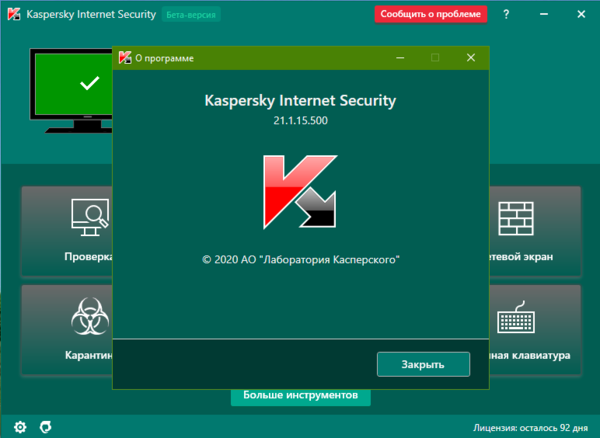Click the клавиатура tile label
Screen dimensions: 600x438
530,355
